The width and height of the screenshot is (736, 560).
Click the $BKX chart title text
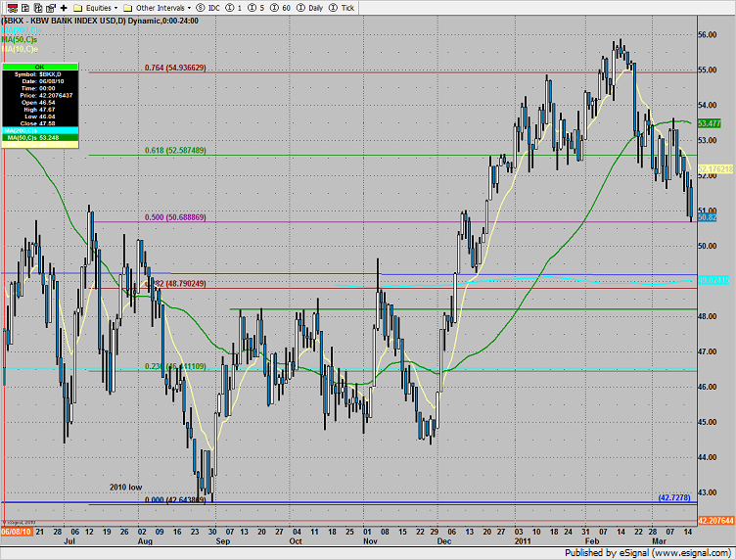point(100,22)
